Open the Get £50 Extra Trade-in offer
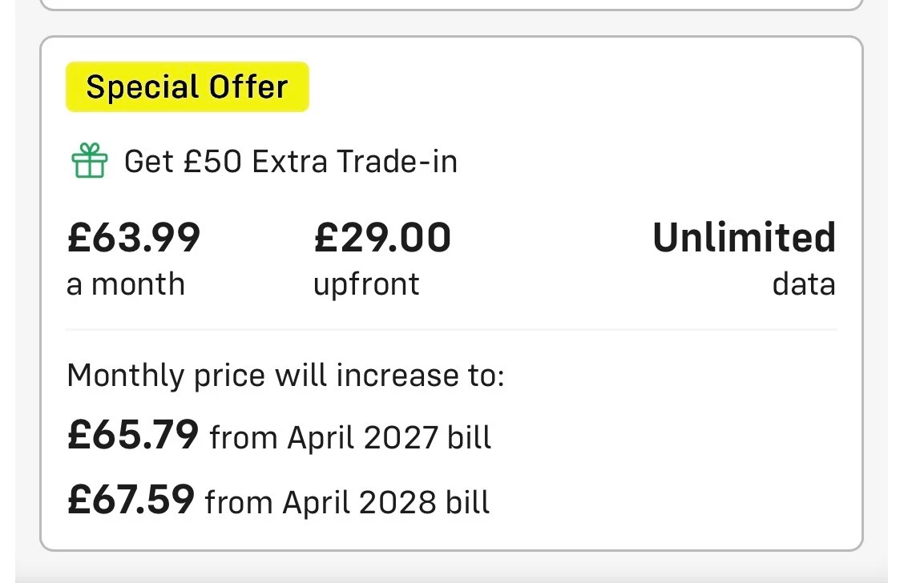Screen dimensions: 924x583 pyautogui.click(x=291, y=161)
